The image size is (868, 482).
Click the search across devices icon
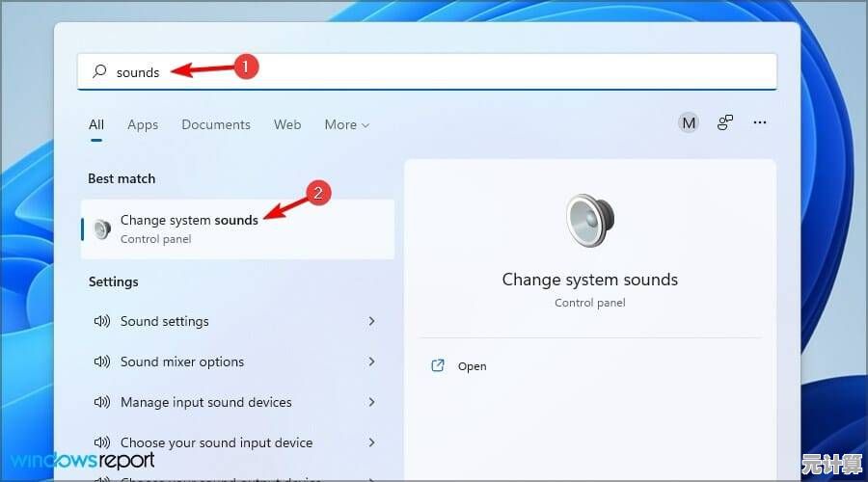pos(724,123)
